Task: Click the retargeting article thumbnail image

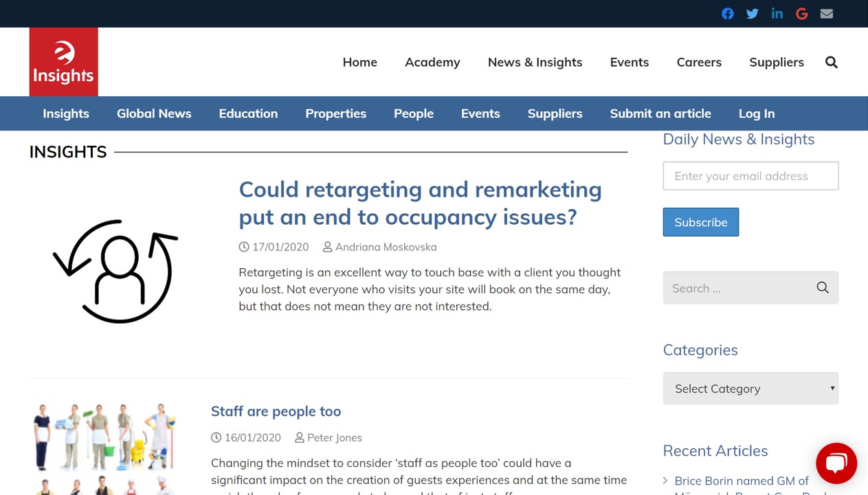Action: pyautogui.click(x=115, y=272)
